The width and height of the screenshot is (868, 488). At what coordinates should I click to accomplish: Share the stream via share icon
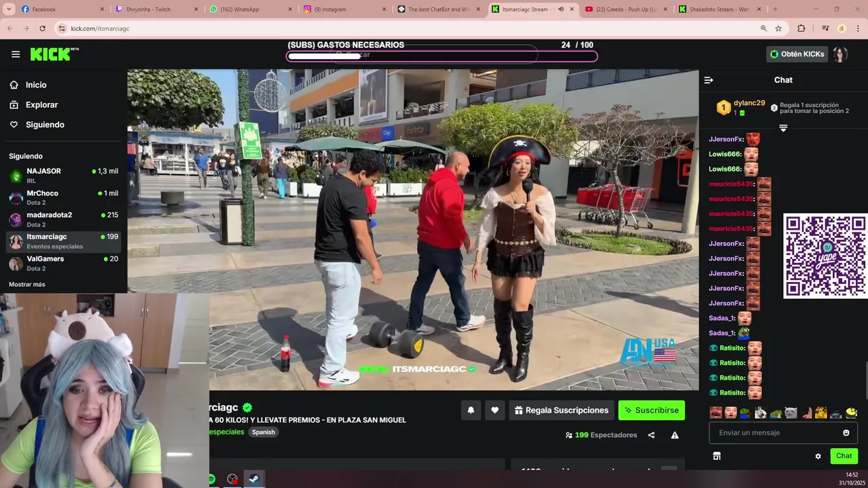coord(652,435)
